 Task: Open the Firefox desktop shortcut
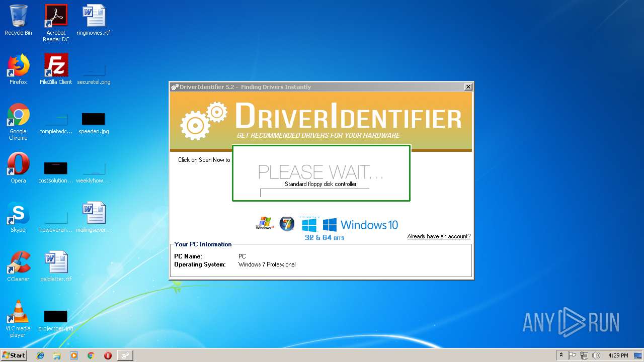tap(18, 69)
